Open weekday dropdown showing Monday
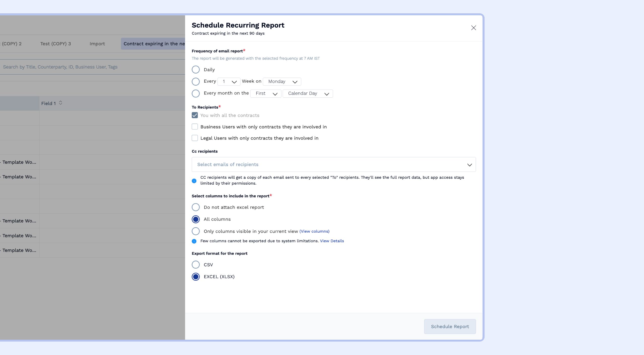Viewport: 644px width, 355px height. click(x=282, y=82)
